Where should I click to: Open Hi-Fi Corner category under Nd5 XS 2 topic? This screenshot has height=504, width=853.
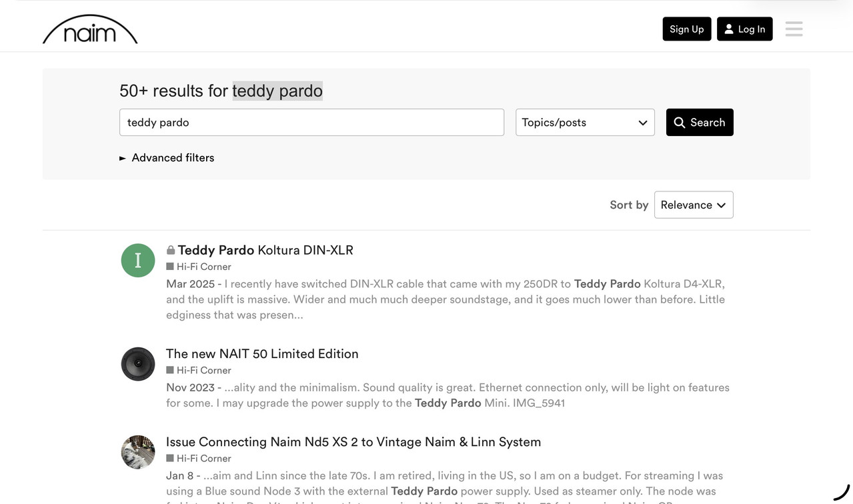(x=199, y=459)
